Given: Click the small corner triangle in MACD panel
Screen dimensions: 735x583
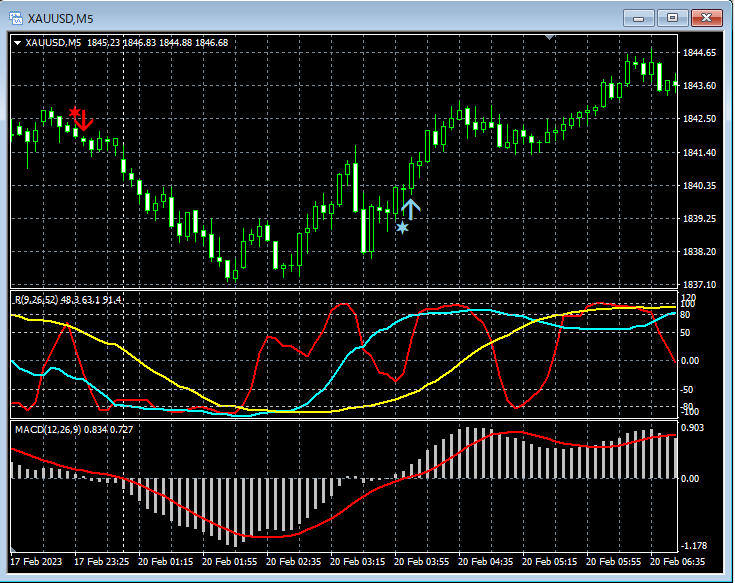Looking at the screenshot, I should 13,549.
